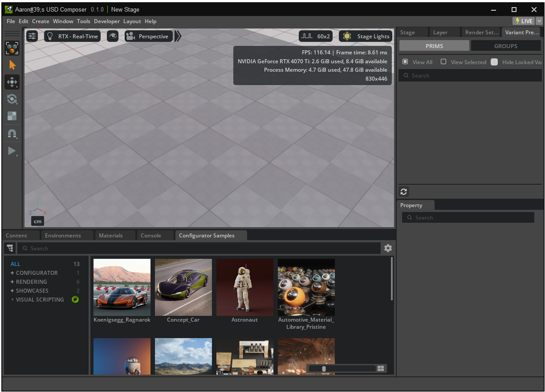Click the Stage Lights icon
This screenshot has width=545, height=392.
[x=347, y=36]
